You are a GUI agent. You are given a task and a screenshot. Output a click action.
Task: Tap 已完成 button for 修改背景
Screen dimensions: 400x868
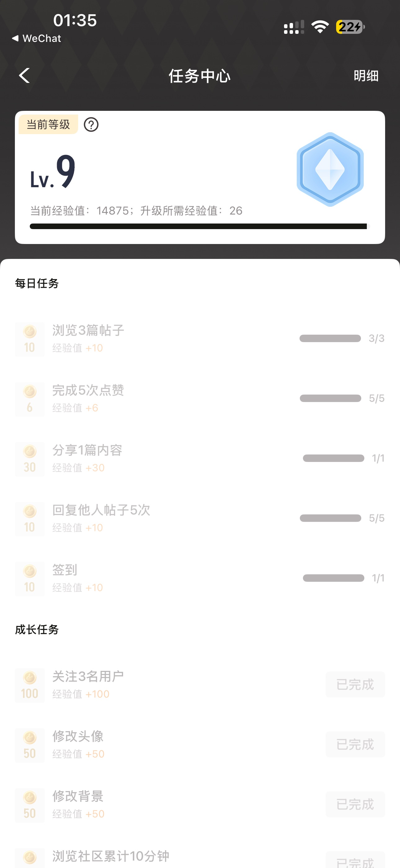(x=355, y=804)
